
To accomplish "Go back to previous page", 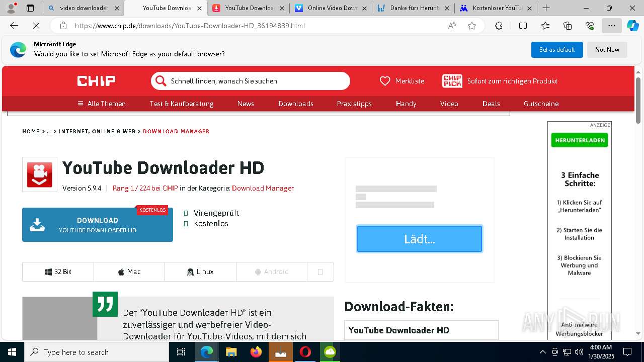I will pyautogui.click(x=14, y=26).
